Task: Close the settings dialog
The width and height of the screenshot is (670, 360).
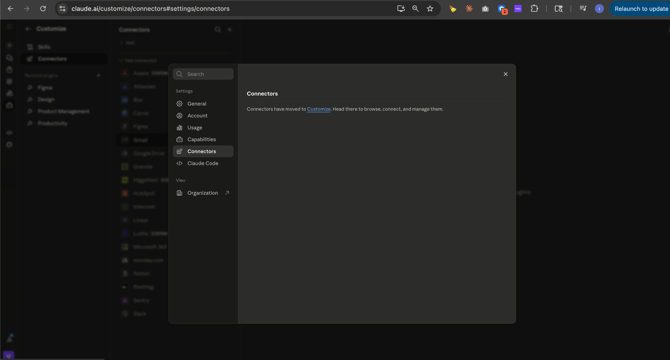Action: tap(505, 74)
